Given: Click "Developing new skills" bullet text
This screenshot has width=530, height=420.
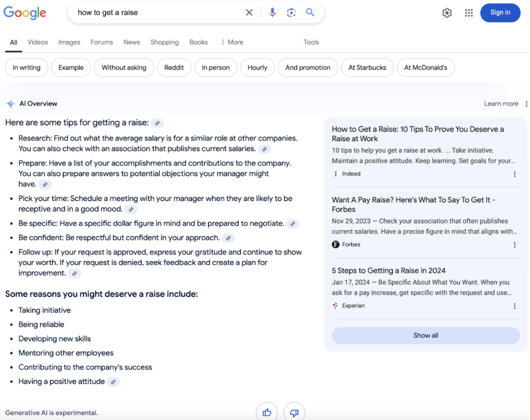Looking at the screenshot, I should point(55,339).
